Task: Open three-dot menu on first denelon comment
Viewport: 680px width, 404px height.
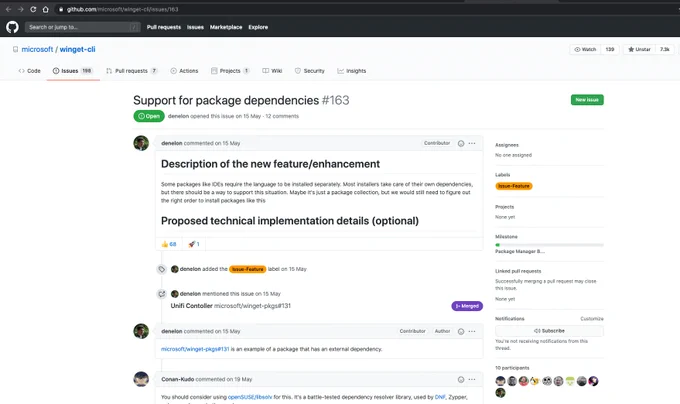Action: pyautogui.click(x=472, y=143)
